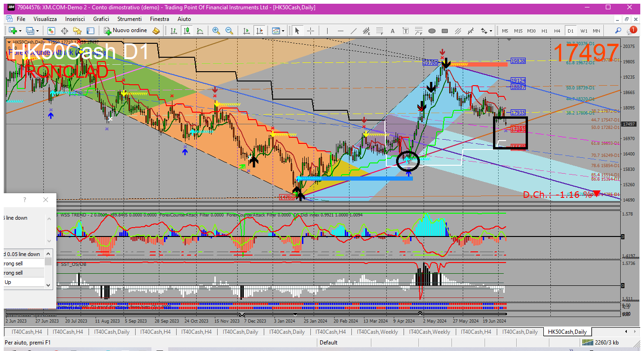Image resolution: width=644 pixels, height=351 pixels.
Task: Open the first IT40Cash,Daily chart tab
Action: (112, 332)
